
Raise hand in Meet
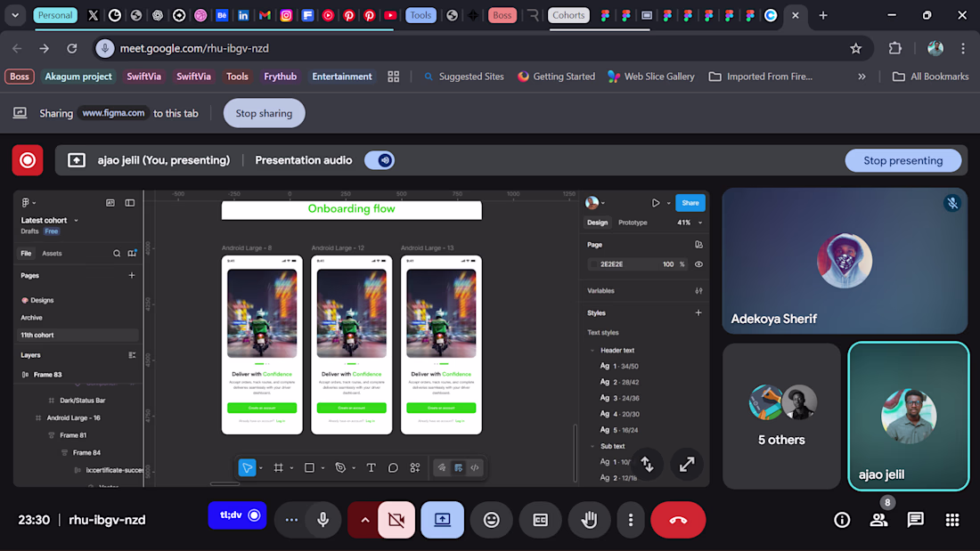(x=589, y=520)
